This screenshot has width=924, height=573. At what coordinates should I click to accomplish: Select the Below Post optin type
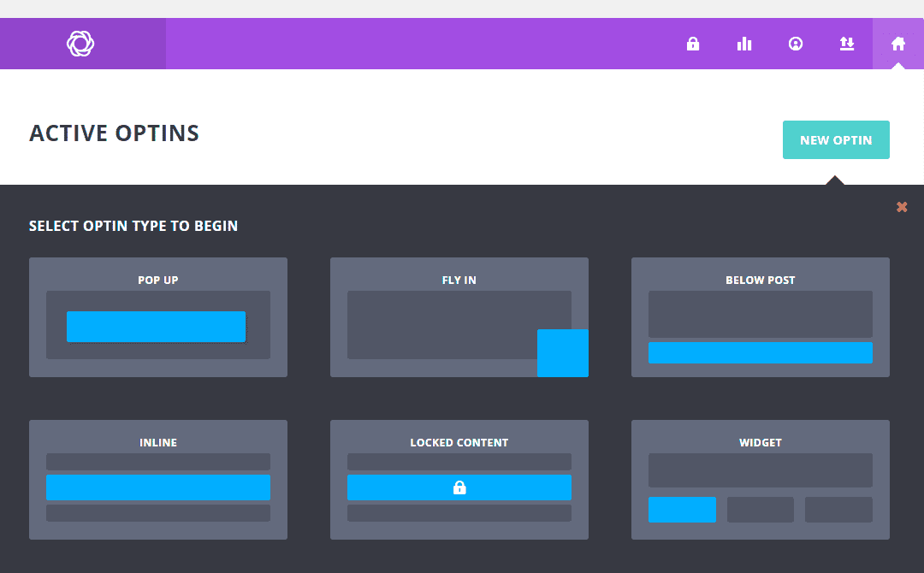(761, 316)
